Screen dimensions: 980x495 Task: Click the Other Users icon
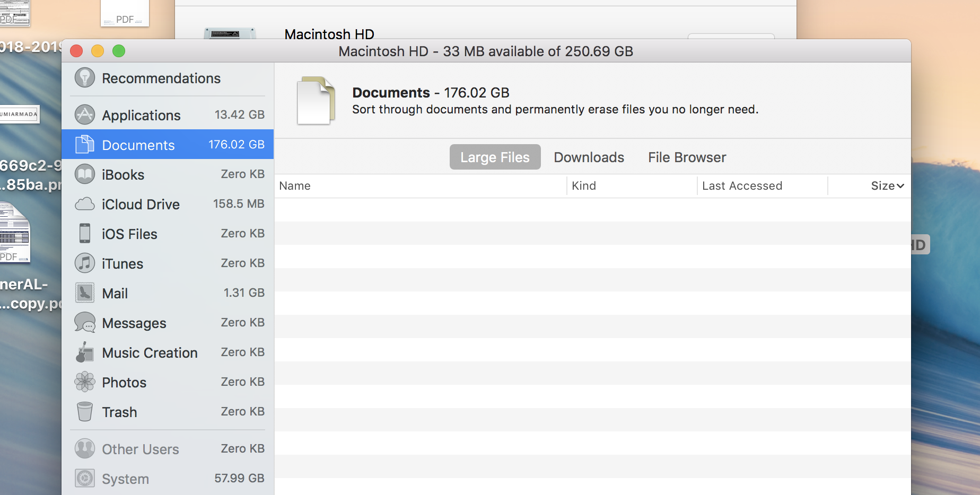coord(85,448)
